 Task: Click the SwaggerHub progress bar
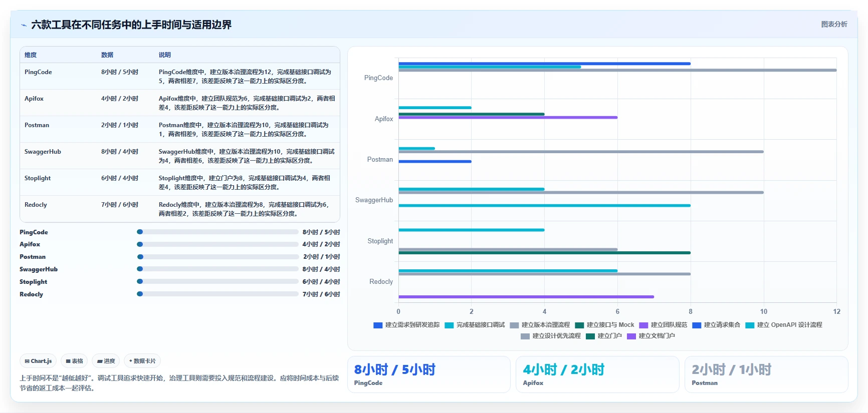coord(218,269)
